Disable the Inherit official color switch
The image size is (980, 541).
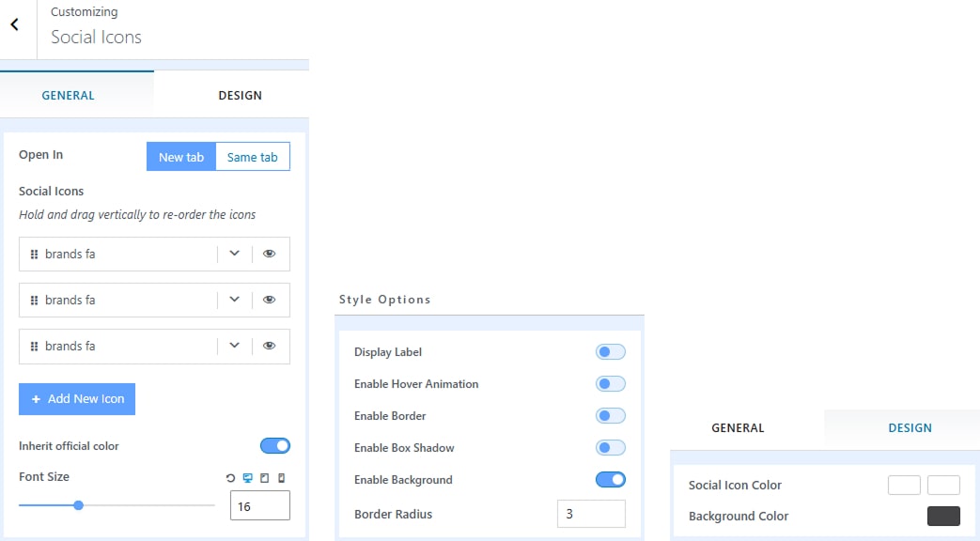pos(274,446)
